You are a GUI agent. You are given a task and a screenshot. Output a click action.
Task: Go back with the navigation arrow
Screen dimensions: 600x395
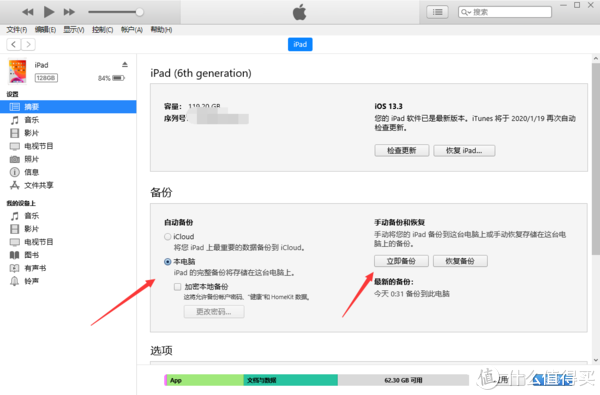point(14,44)
